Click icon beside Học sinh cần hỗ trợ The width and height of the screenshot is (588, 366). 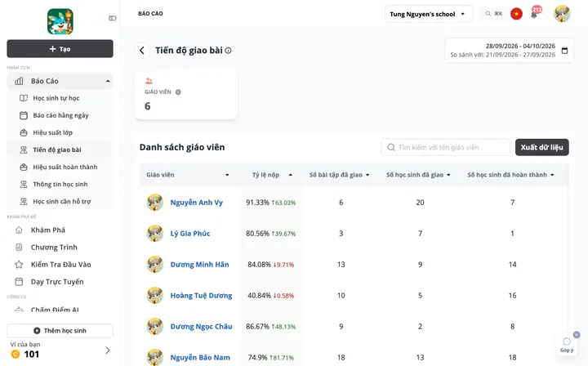point(24,202)
